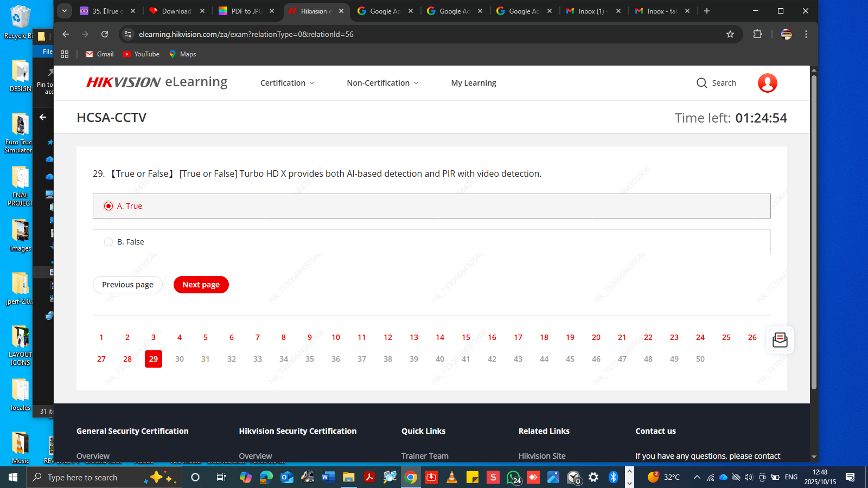Reload the page with refresh icon
Image resolution: width=868 pixels, height=488 pixels.
tap(105, 34)
